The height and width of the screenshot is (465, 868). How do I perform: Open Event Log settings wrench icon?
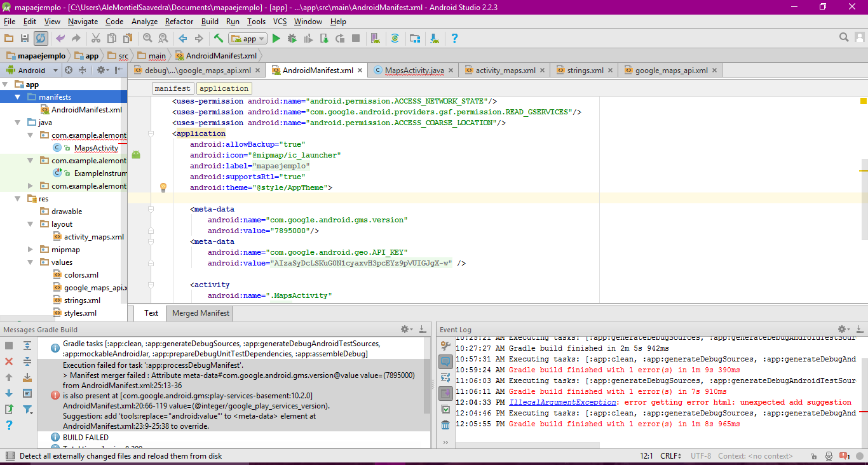pyautogui.click(x=445, y=346)
